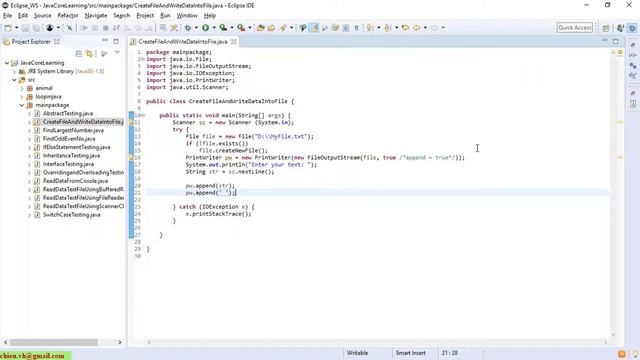The width and height of the screenshot is (640, 360).
Task: Open AbstractTesting.java in Project Explorer
Action: pyautogui.click(x=68, y=113)
